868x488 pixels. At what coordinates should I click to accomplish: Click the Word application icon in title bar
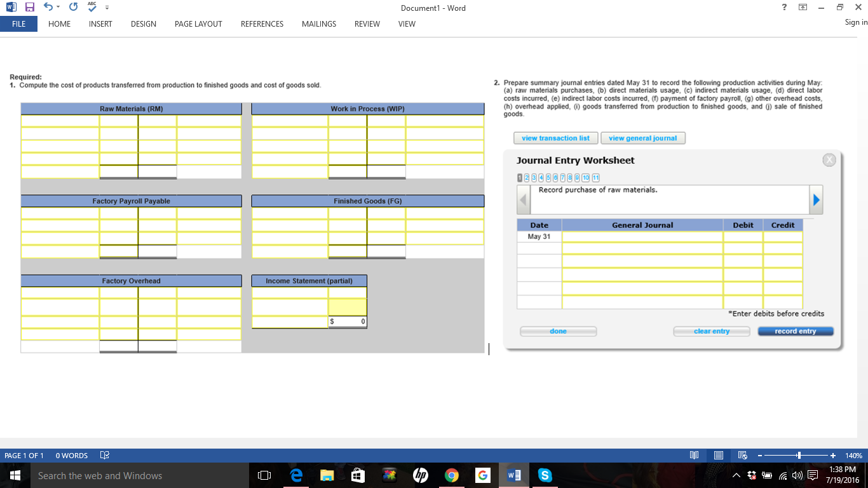11,8
